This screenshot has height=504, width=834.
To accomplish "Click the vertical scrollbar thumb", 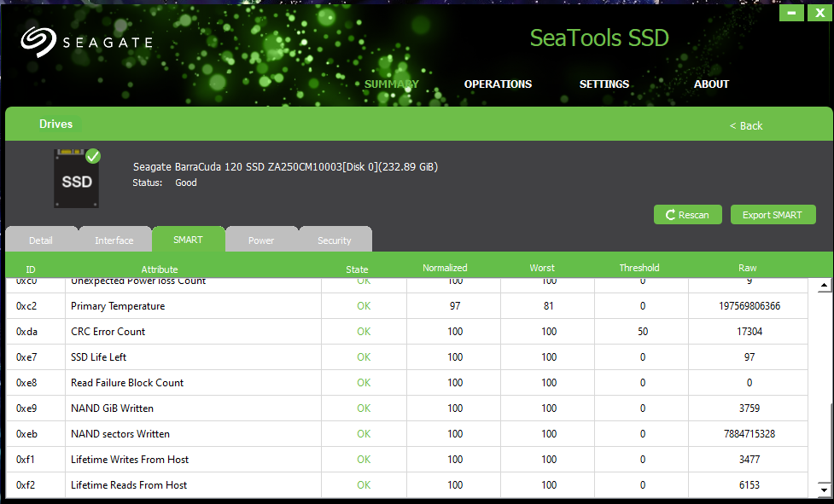I will point(824,443).
